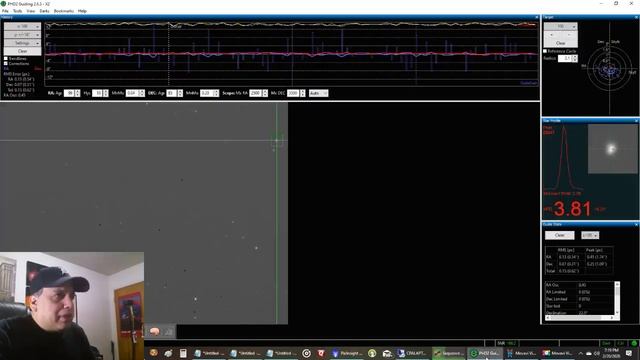
Task: Close the Guide Stats panel
Action: point(636,224)
